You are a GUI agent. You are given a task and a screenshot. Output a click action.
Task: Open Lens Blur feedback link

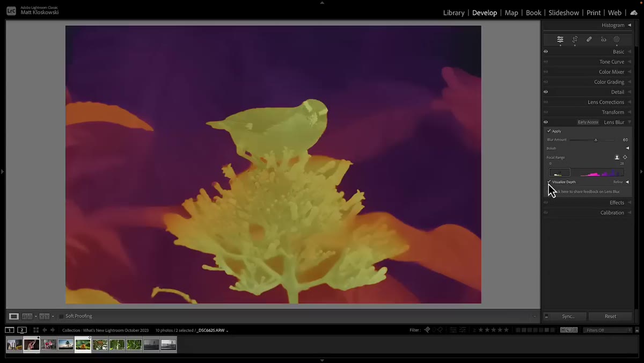click(587, 192)
